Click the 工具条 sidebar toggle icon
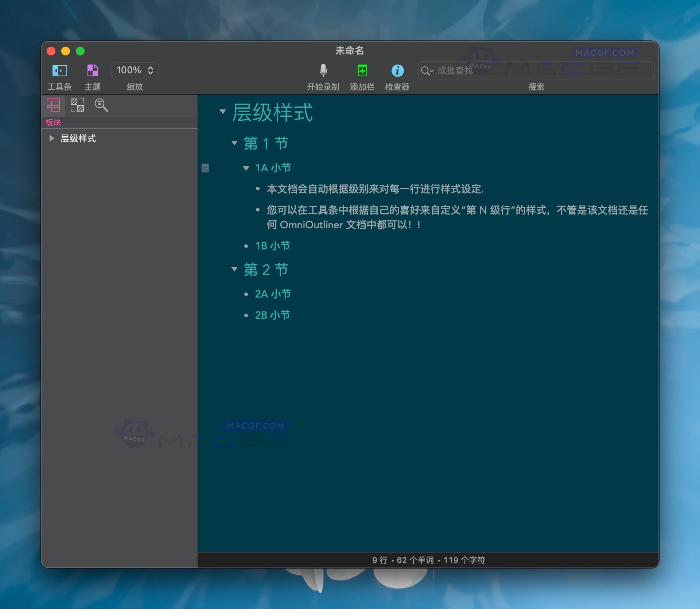This screenshot has height=609, width=700. coord(59,70)
